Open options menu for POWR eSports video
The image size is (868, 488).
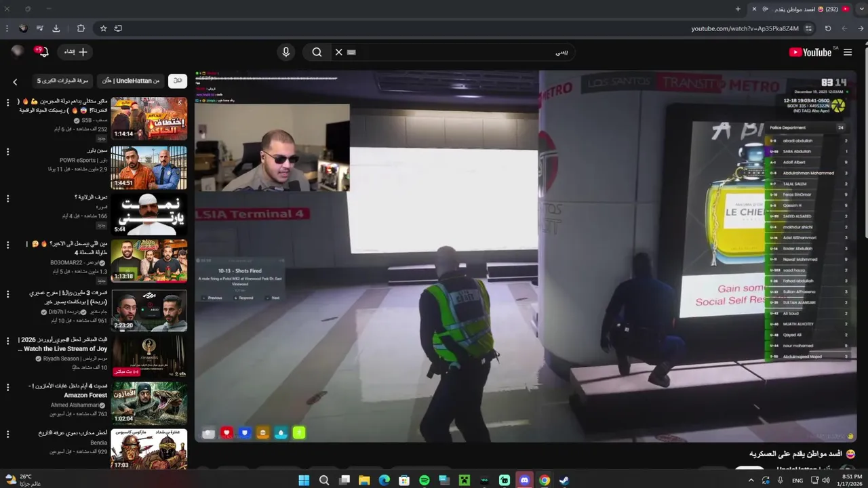(x=8, y=152)
